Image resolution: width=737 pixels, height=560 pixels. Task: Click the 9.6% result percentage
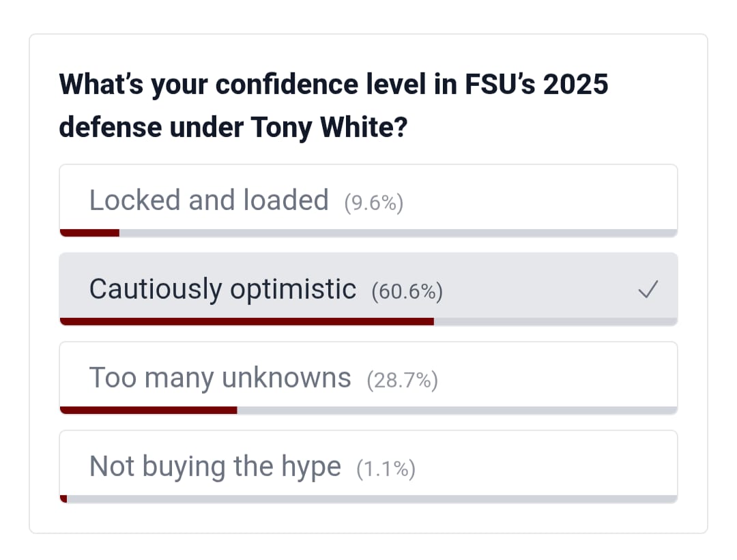click(x=374, y=203)
